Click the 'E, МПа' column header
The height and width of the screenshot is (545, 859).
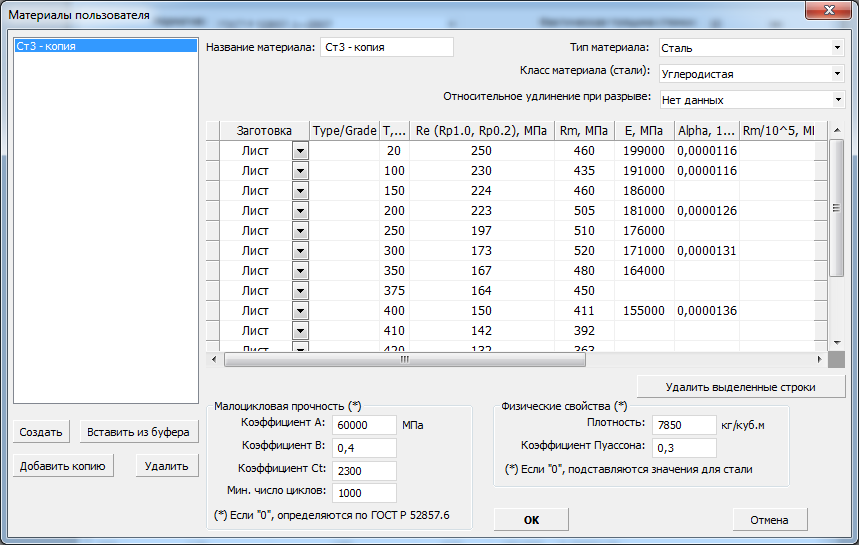coord(644,131)
